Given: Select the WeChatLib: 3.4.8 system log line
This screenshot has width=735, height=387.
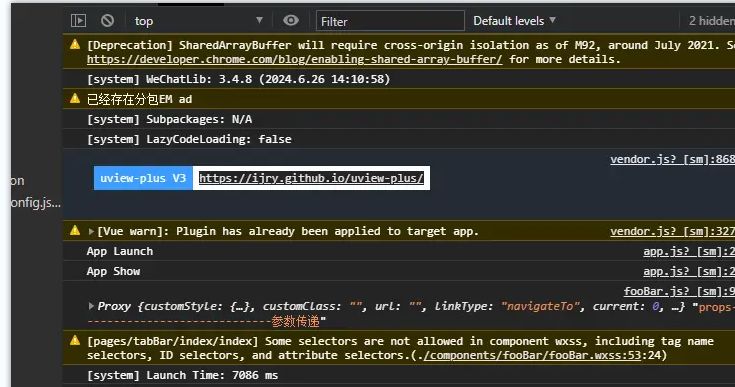Looking at the screenshot, I should [x=239, y=79].
